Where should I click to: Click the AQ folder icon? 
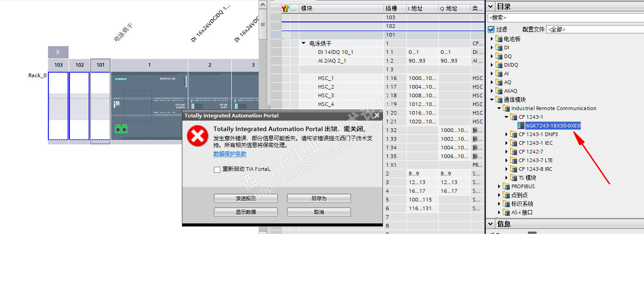[x=500, y=82]
